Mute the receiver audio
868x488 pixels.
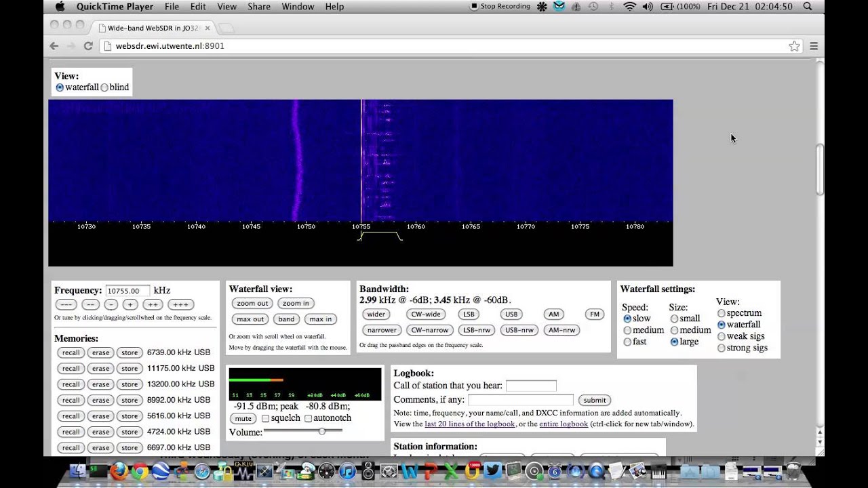(243, 418)
